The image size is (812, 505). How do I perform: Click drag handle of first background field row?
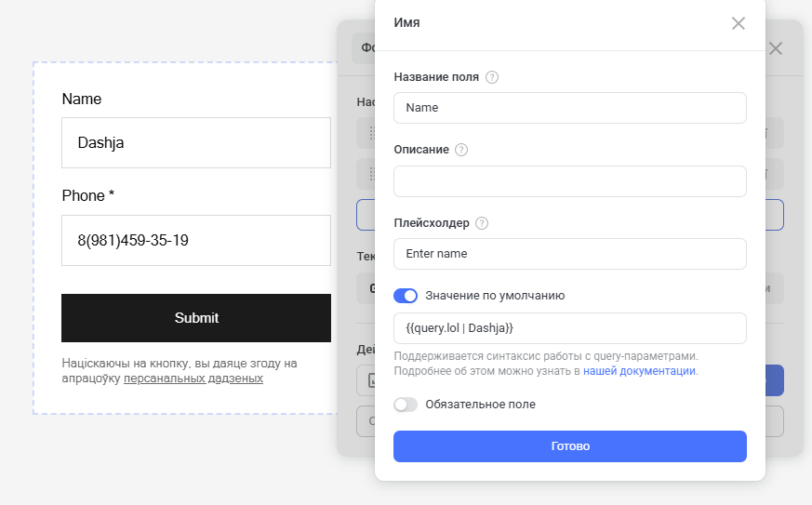(370, 133)
